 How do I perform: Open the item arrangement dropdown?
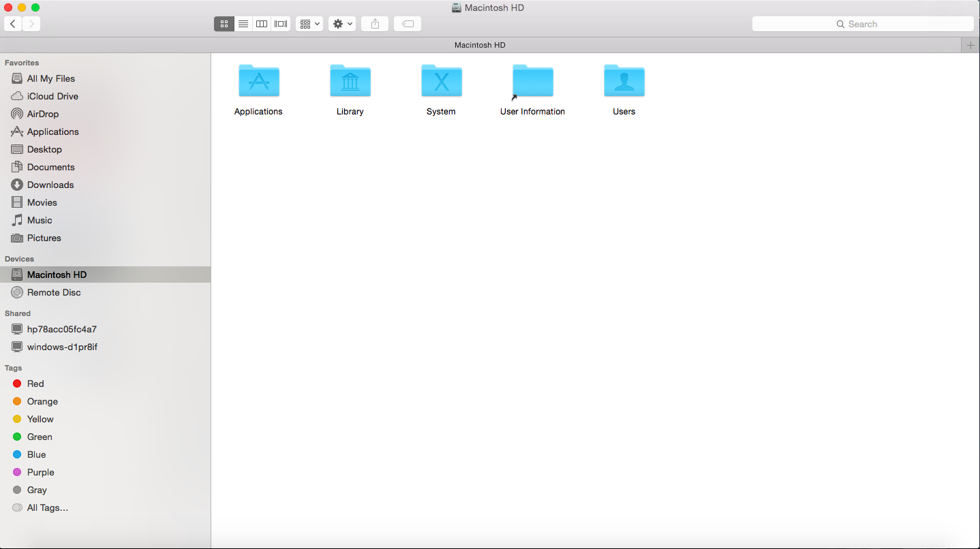pos(309,24)
